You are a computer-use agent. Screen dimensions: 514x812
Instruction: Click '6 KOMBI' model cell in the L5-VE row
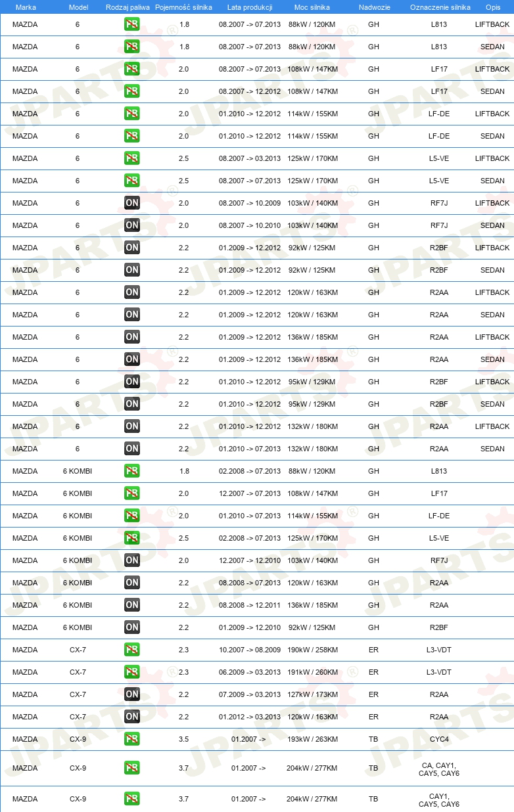pos(78,538)
